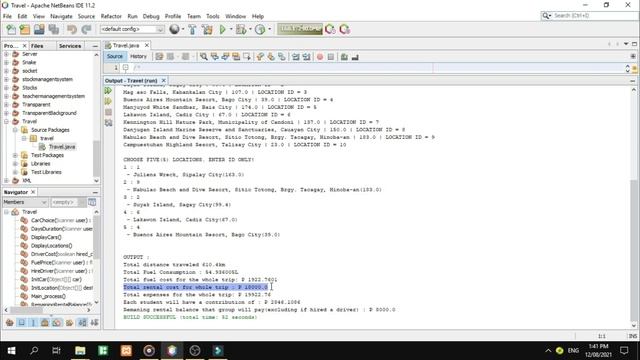Screen dimensions: 640x360
Task: Click the globe browser icon in toolbar
Action: coord(174,29)
